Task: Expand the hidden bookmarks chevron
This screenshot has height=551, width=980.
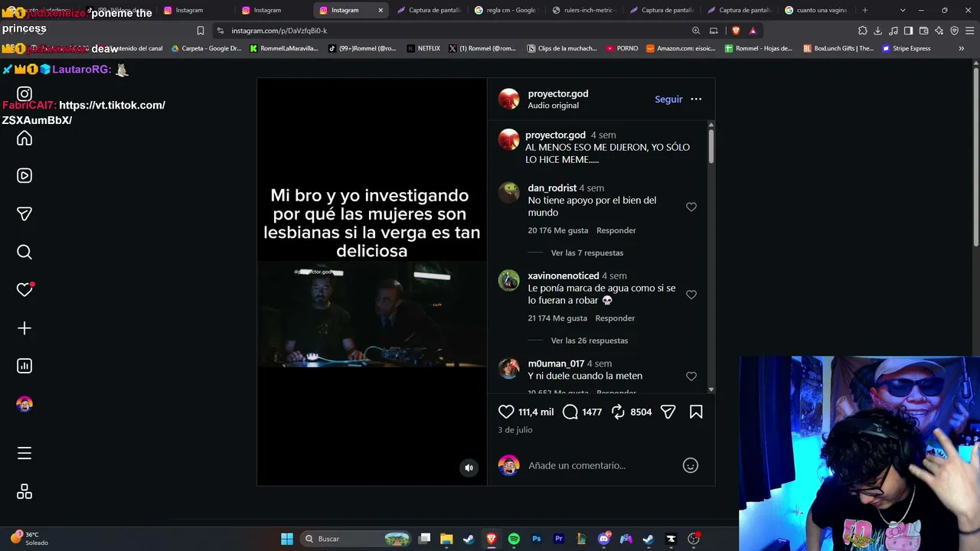Action: 962,48
